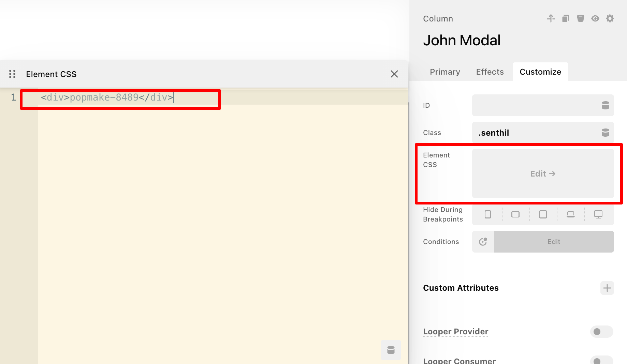Viewport: 627px width, 364px height.
Task: Duplicate the John Modal column element
Action: [x=566, y=18]
